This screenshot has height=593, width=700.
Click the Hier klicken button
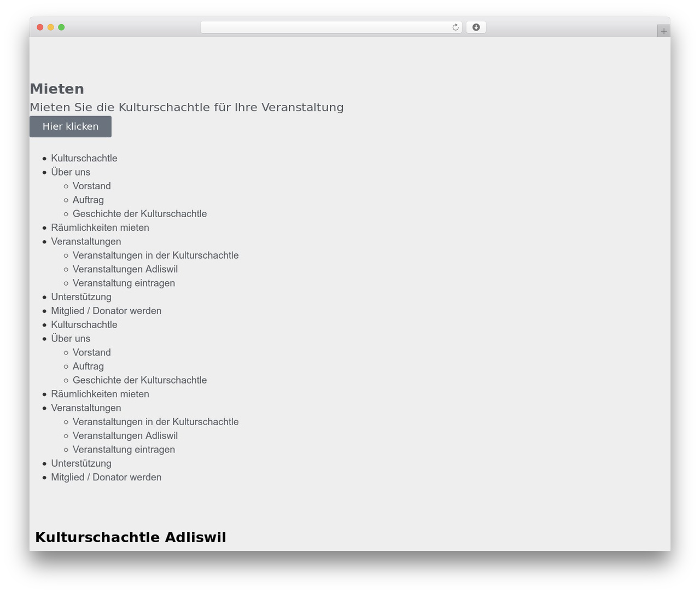[71, 126]
